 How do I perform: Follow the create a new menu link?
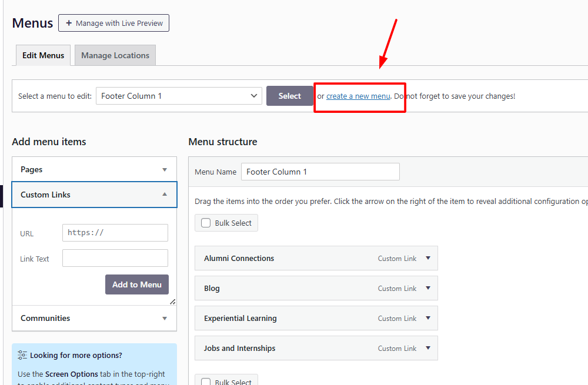point(358,96)
